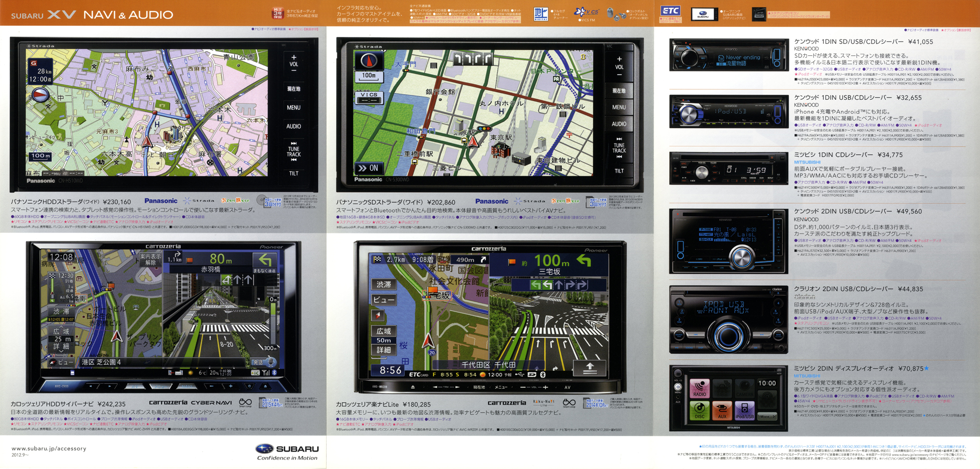Viewport: 980px width, 469px height.
Task: Click the SUBARU logo in the footer
Action: [x=287, y=449]
